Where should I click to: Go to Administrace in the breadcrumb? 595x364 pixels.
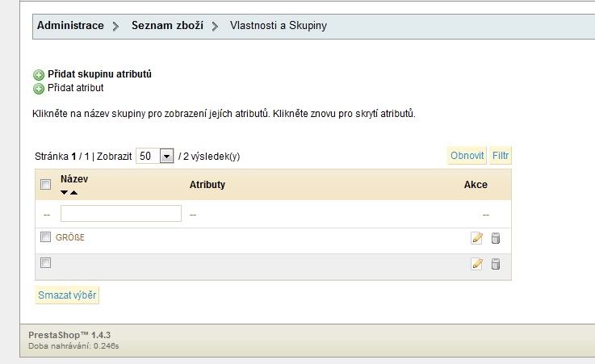(70, 26)
